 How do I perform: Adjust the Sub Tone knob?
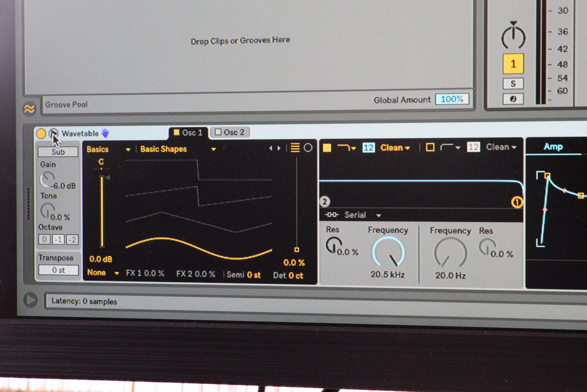pyautogui.click(x=47, y=211)
